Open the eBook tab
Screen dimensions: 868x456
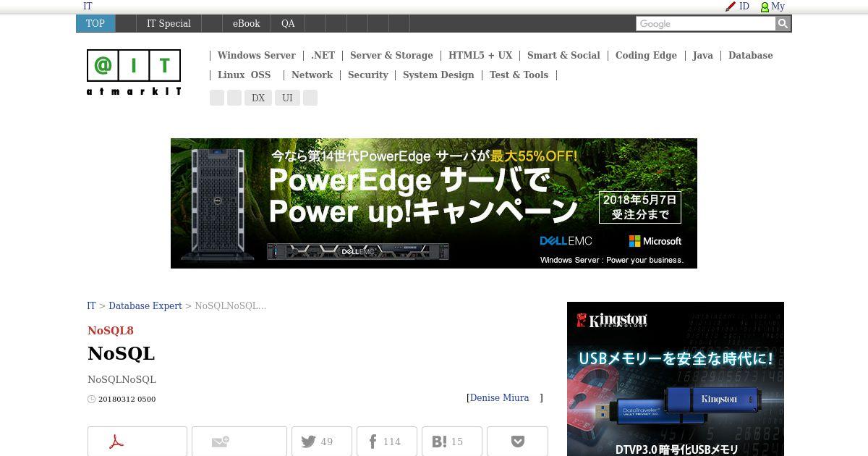point(246,23)
